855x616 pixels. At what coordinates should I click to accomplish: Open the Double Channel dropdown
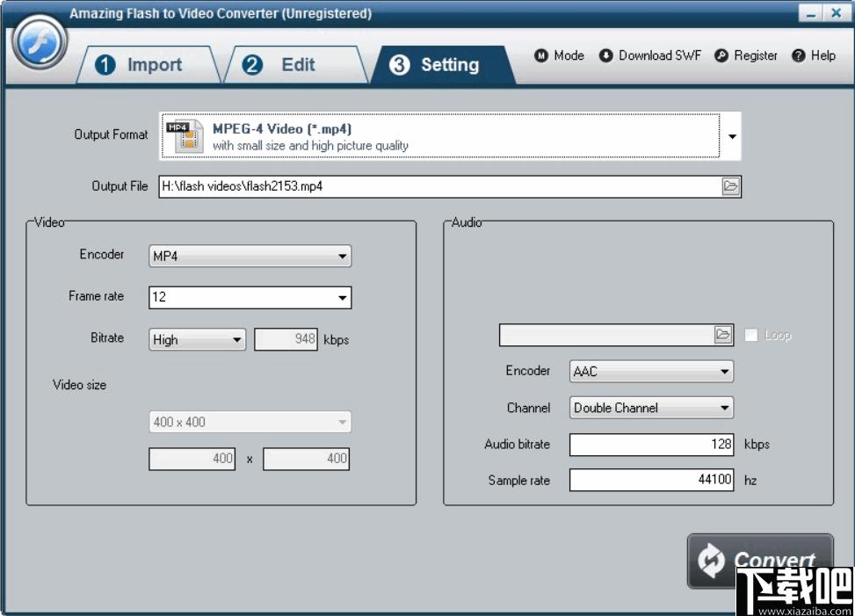click(652, 408)
